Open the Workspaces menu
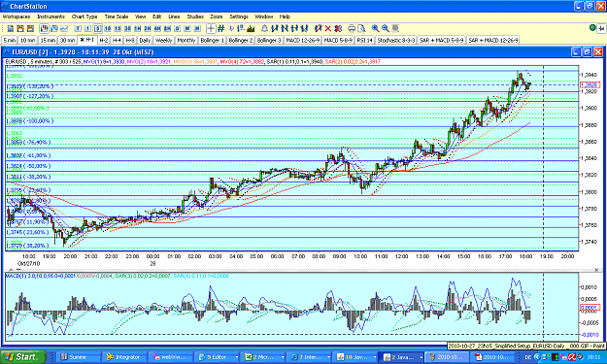The image size is (607, 364). click(17, 17)
